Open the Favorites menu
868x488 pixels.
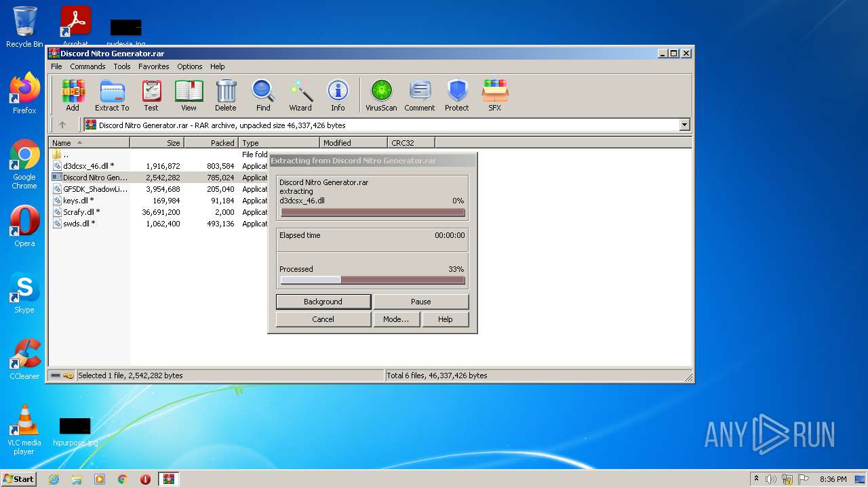coord(154,66)
